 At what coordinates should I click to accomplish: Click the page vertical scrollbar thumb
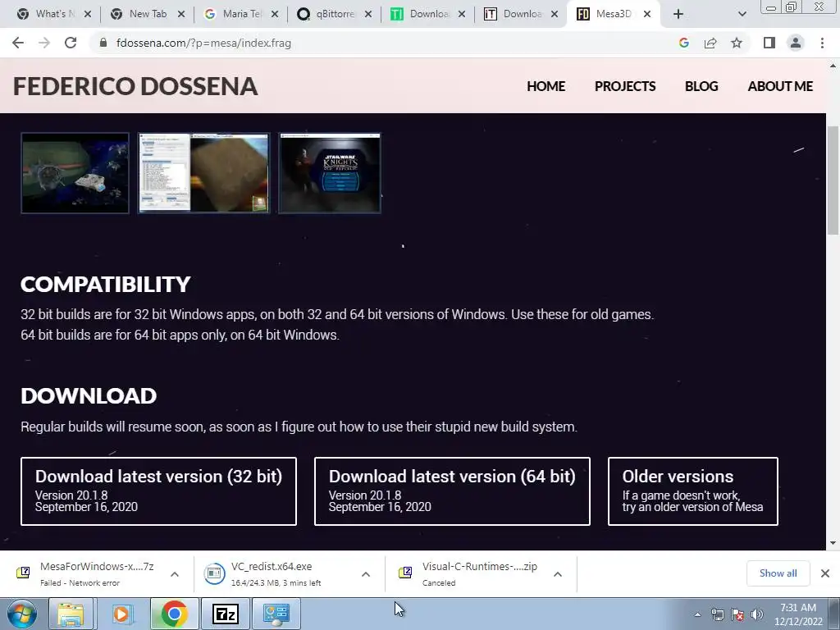[833, 180]
